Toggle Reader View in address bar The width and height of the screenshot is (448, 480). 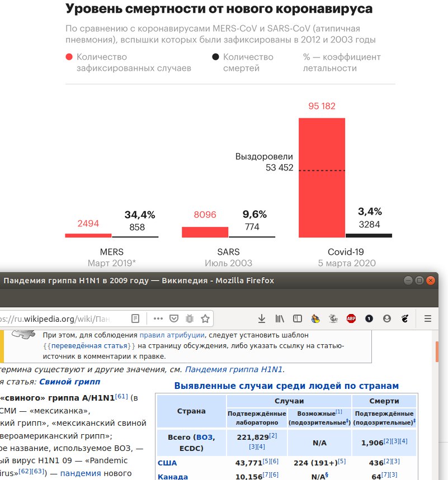tap(135, 319)
